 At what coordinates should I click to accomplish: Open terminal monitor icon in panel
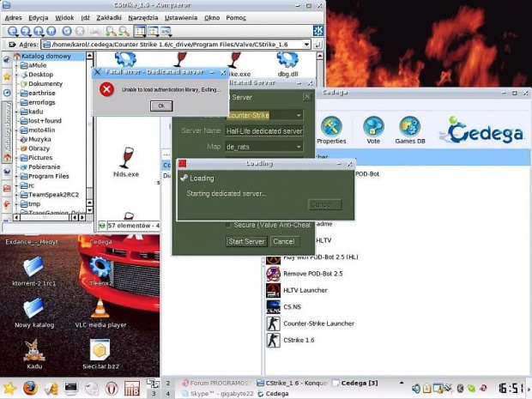71,389
